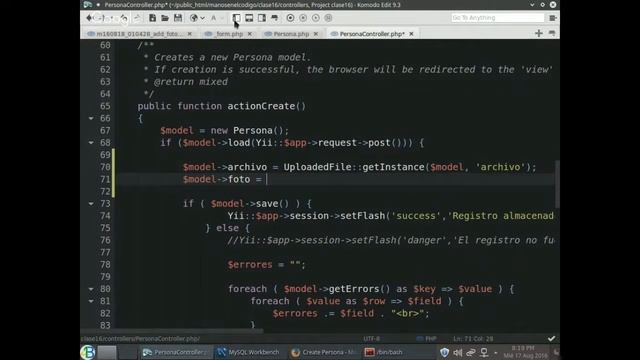640x360 pixels.
Task: Click the UTF-8 encoding in status bar
Action: click(x=371, y=339)
